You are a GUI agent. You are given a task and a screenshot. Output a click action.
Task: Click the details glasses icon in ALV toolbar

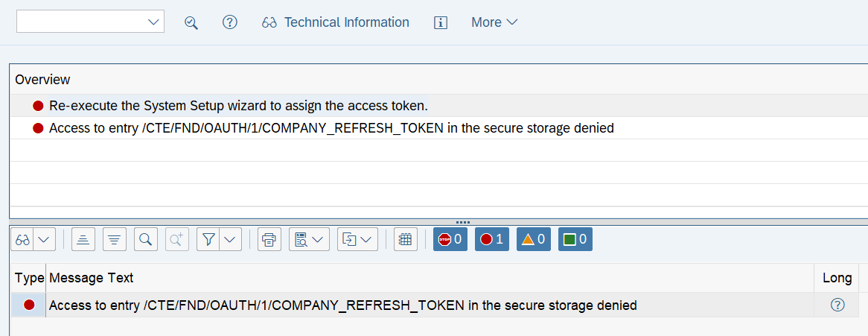coord(22,240)
